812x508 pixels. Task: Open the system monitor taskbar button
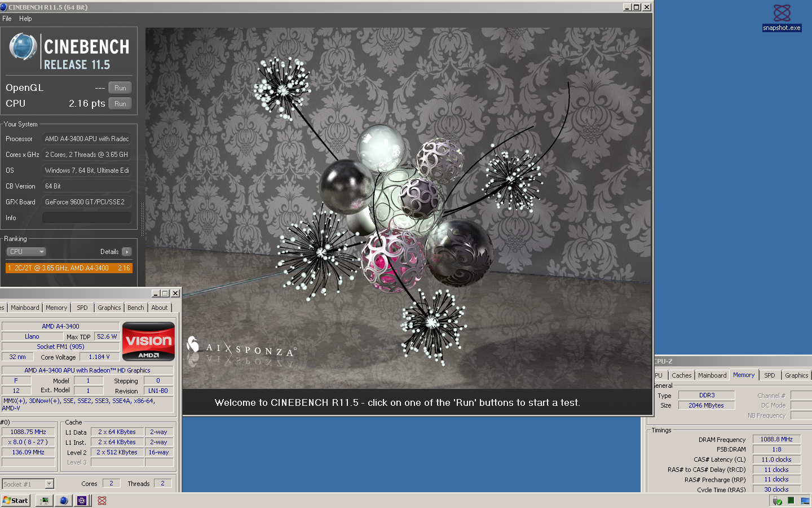coord(45,501)
